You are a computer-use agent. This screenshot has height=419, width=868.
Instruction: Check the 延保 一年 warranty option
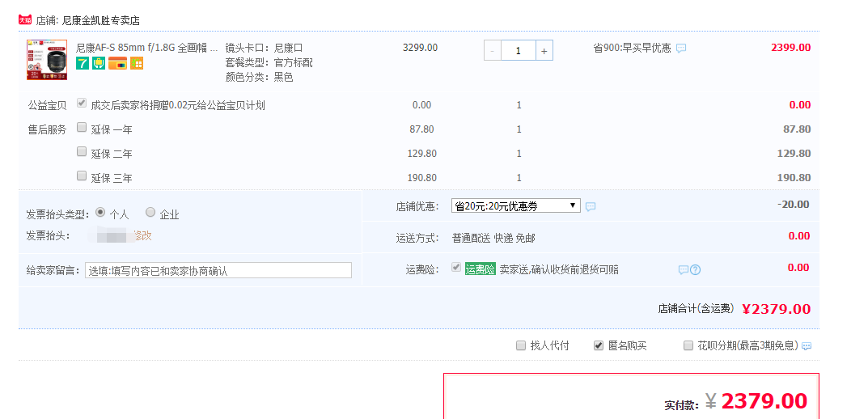click(82, 127)
